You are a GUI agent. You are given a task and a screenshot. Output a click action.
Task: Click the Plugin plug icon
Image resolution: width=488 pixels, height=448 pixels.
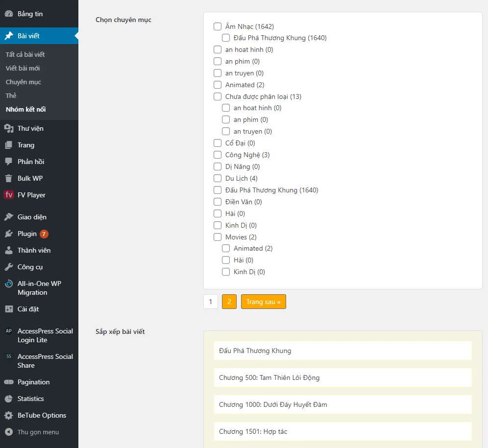[9, 234]
